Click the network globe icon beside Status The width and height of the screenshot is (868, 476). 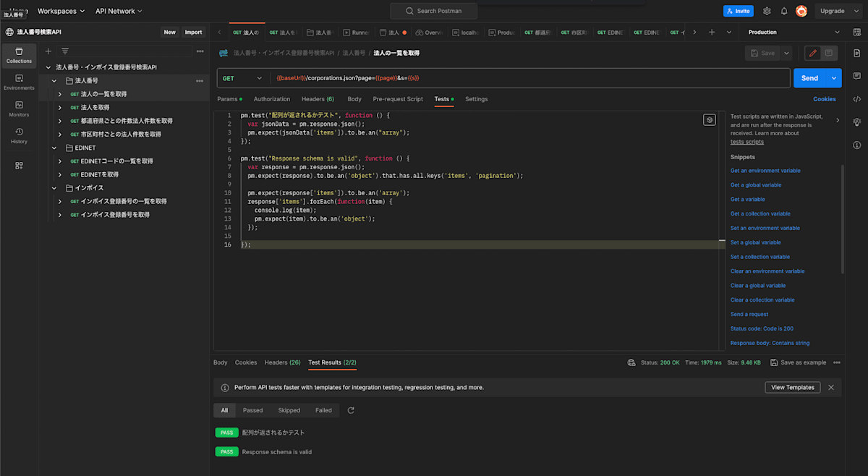point(631,362)
